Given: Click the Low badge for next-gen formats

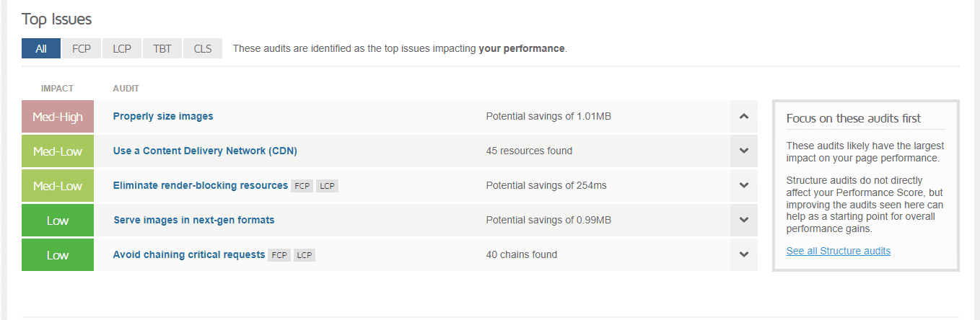Looking at the screenshot, I should [58, 221].
